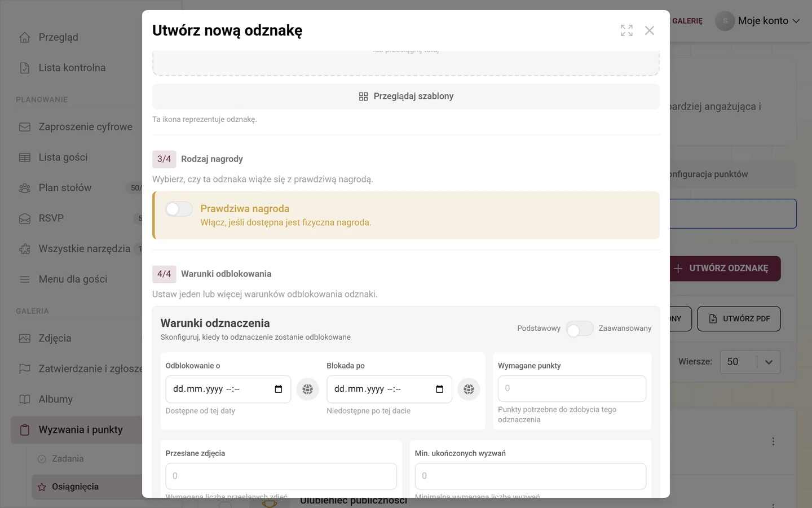Image resolution: width=812 pixels, height=508 pixels.
Task: Open calendar picker for Blokada po
Action: (440, 389)
